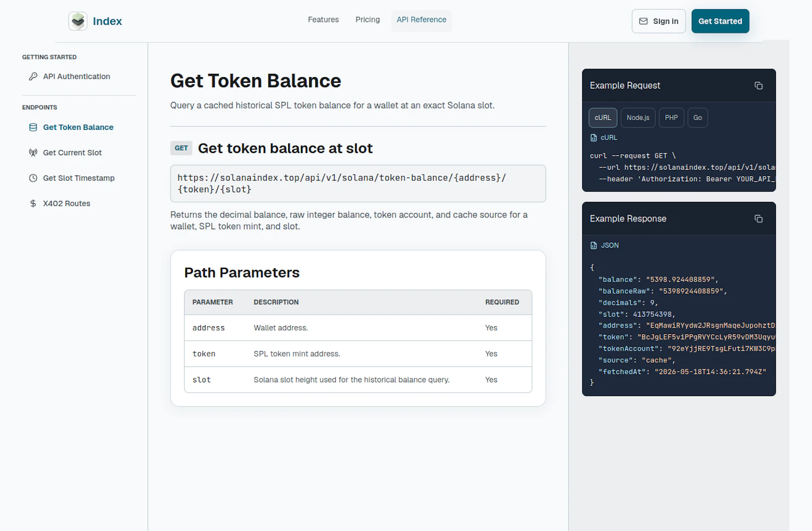Click the GETTING STARTED section label
Viewport: 812px width, 531px height.
(49, 57)
